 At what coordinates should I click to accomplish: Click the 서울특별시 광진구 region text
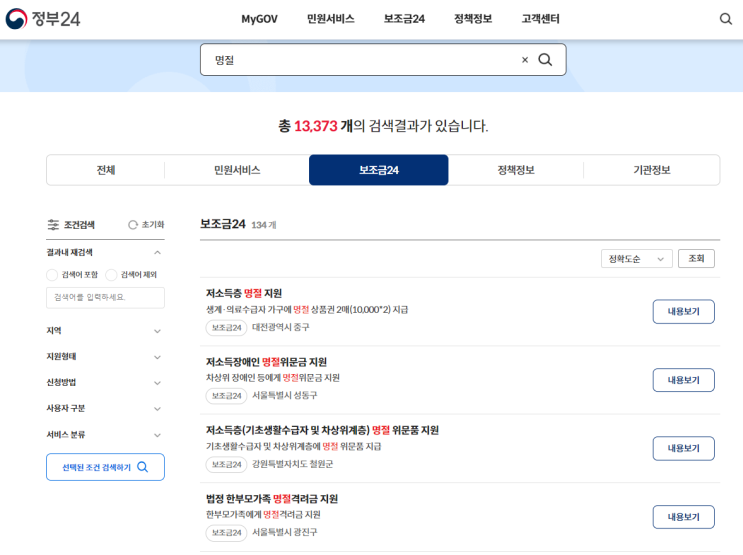[x=284, y=533]
